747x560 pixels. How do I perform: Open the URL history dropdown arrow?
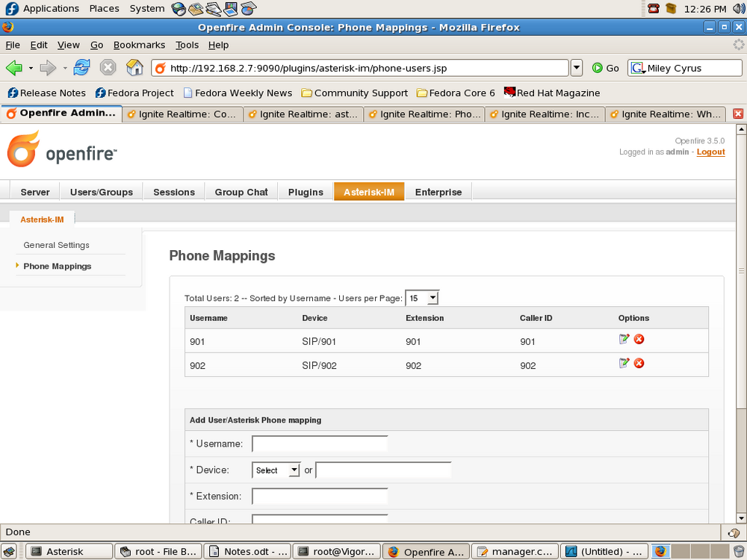577,68
